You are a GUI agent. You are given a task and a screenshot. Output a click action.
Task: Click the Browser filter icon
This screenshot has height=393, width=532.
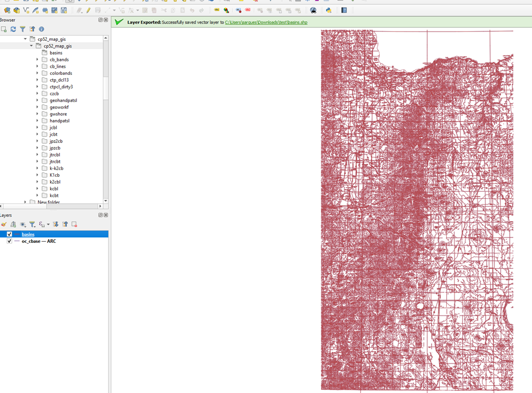(x=22, y=29)
